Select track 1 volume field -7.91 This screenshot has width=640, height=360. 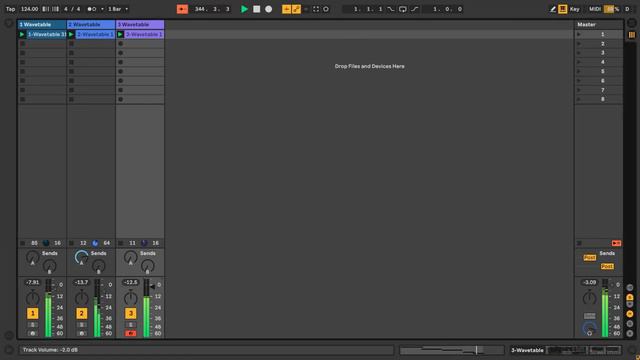click(x=33, y=282)
